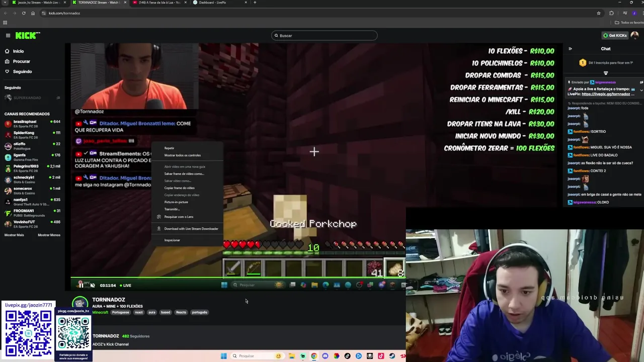Open a new browser tab
Image resolution: width=644 pixels, height=362 pixels.
(x=255, y=3)
